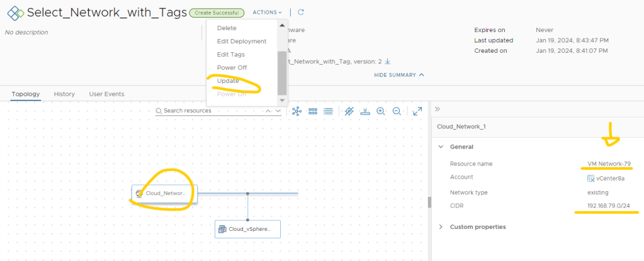Switch to topology graph view icon
The width and height of the screenshot is (644, 261).
[x=297, y=111]
